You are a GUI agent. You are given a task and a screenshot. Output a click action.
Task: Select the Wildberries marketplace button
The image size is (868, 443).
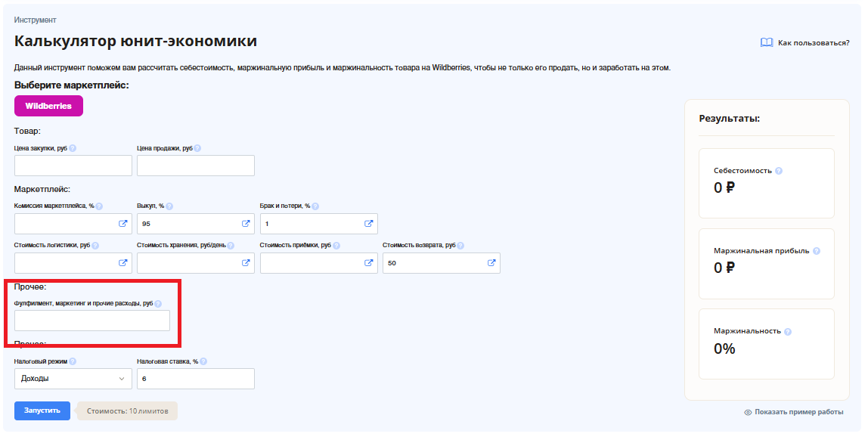tap(48, 106)
